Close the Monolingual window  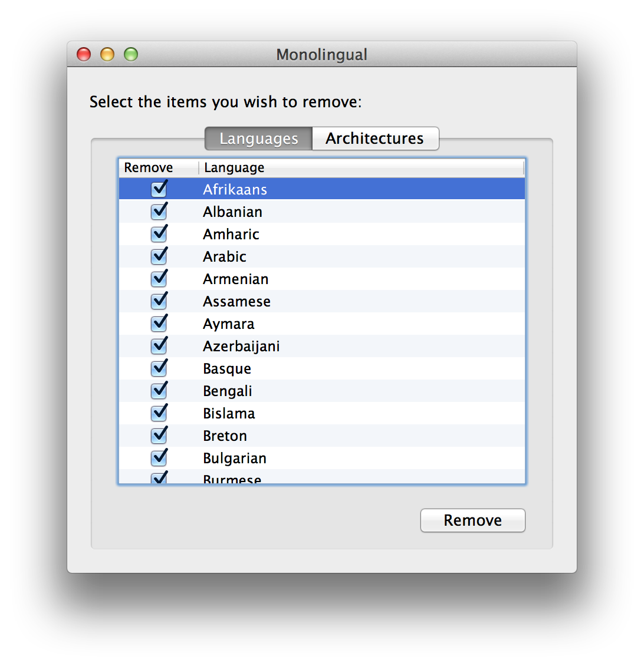84,54
